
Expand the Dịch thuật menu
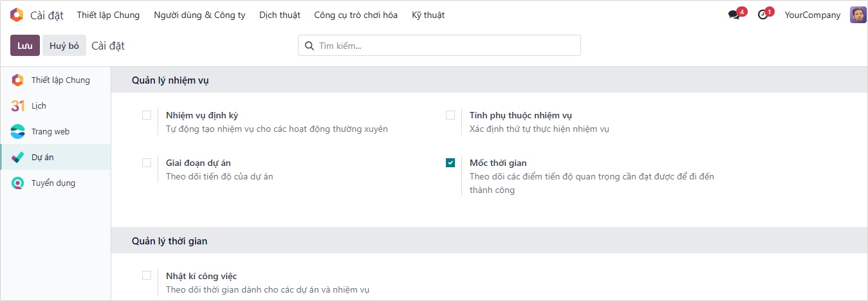coord(279,15)
